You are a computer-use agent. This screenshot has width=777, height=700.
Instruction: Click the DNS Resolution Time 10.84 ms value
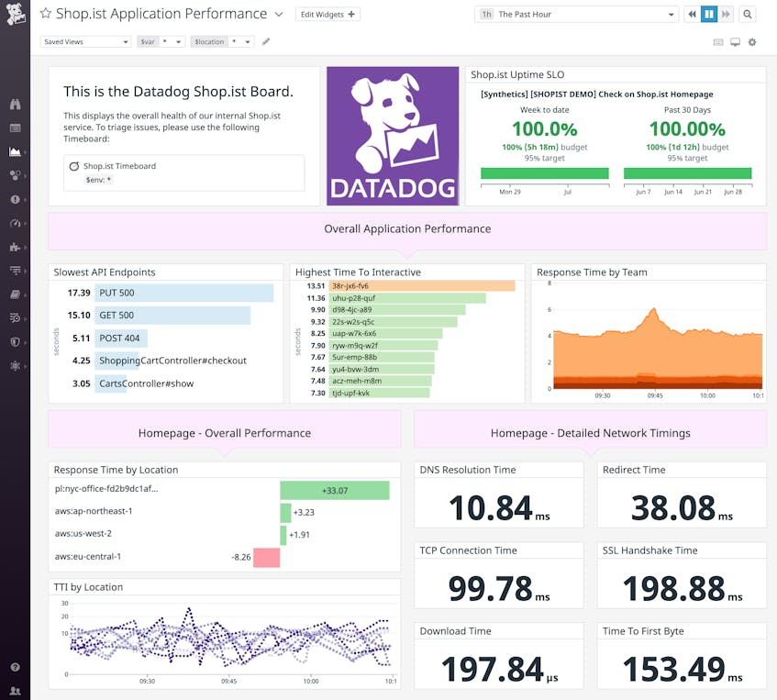pyautogui.click(x=499, y=508)
